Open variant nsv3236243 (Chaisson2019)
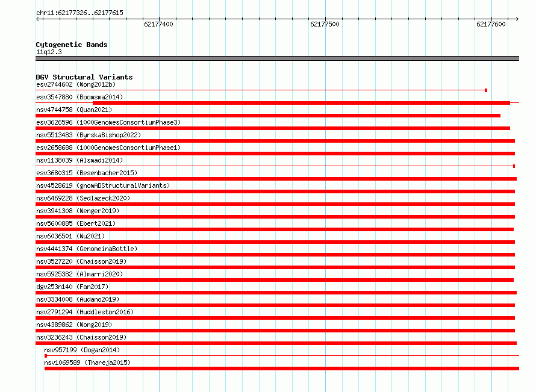This screenshot has height=392, width=536. (81, 337)
